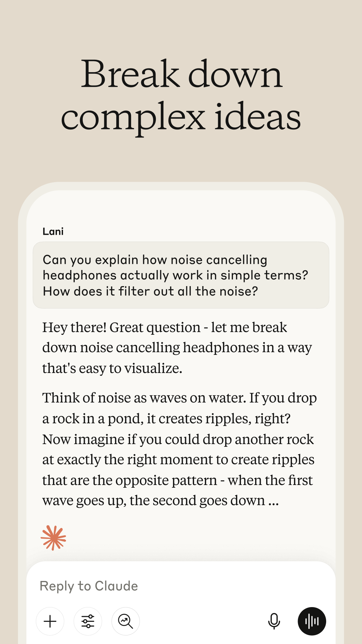Click the orange Claude starburst logo

point(53,538)
